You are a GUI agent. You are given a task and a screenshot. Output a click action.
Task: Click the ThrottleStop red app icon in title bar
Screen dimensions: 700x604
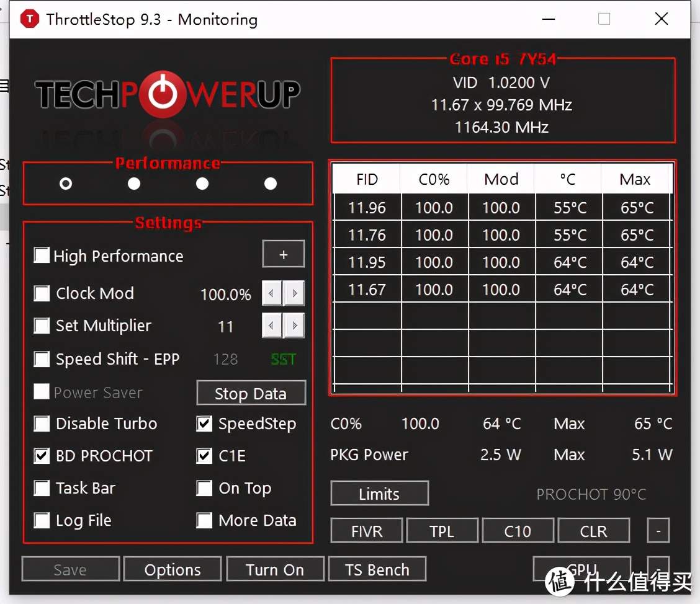tap(30, 19)
